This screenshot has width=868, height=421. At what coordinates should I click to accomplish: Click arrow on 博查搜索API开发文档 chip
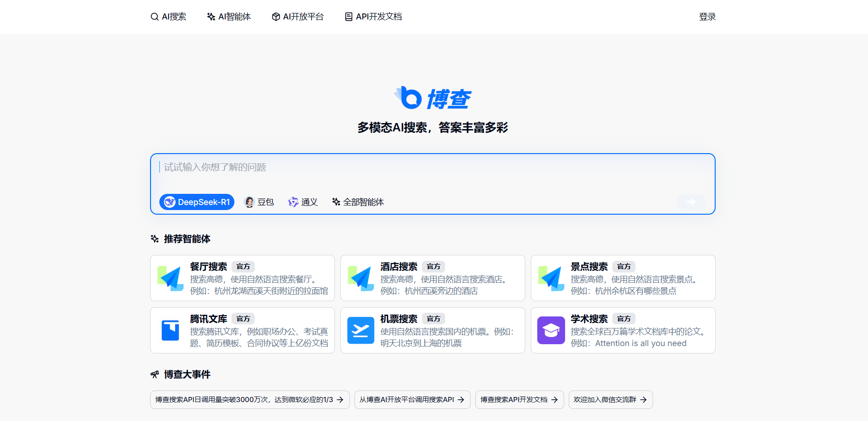click(554, 400)
